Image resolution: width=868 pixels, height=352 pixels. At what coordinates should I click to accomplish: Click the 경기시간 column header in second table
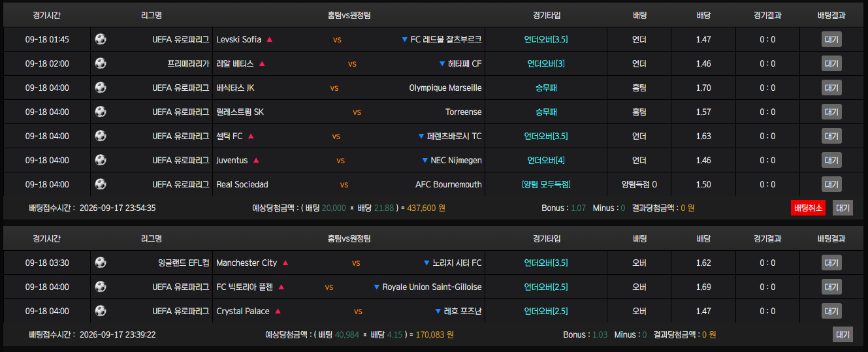47,238
